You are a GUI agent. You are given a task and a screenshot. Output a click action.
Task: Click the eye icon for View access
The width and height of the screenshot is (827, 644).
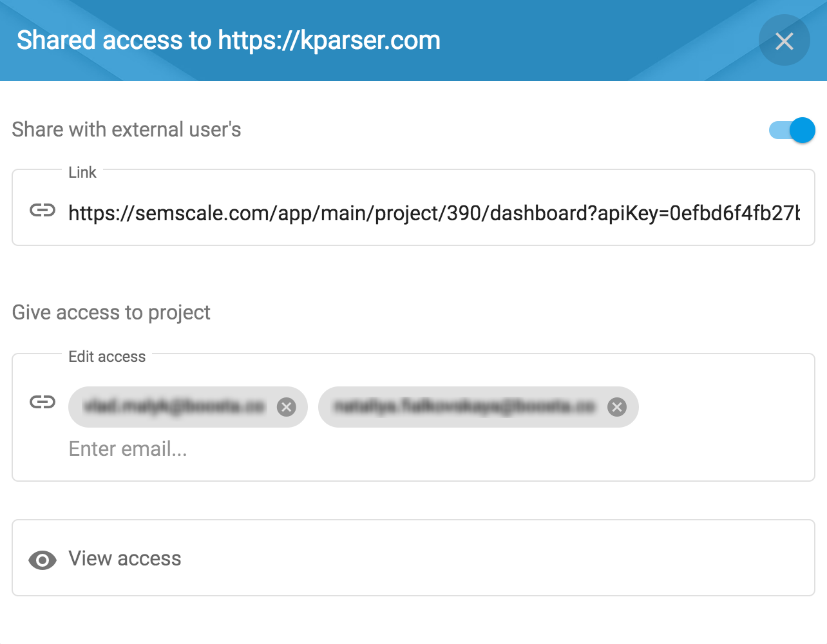pyautogui.click(x=43, y=560)
